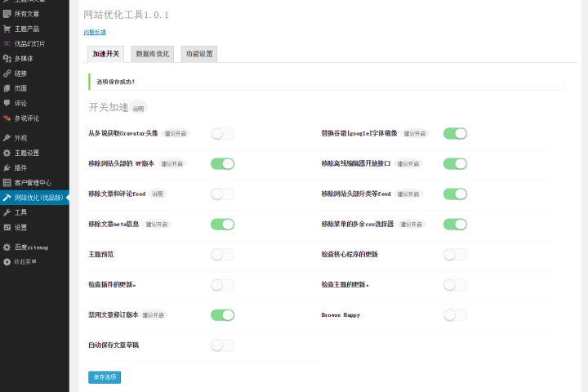Viewport: 588px width, 392px height.
Task: Expand the 说明 badge beside 开关加速 heading
Action: pyautogui.click(x=138, y=109)
